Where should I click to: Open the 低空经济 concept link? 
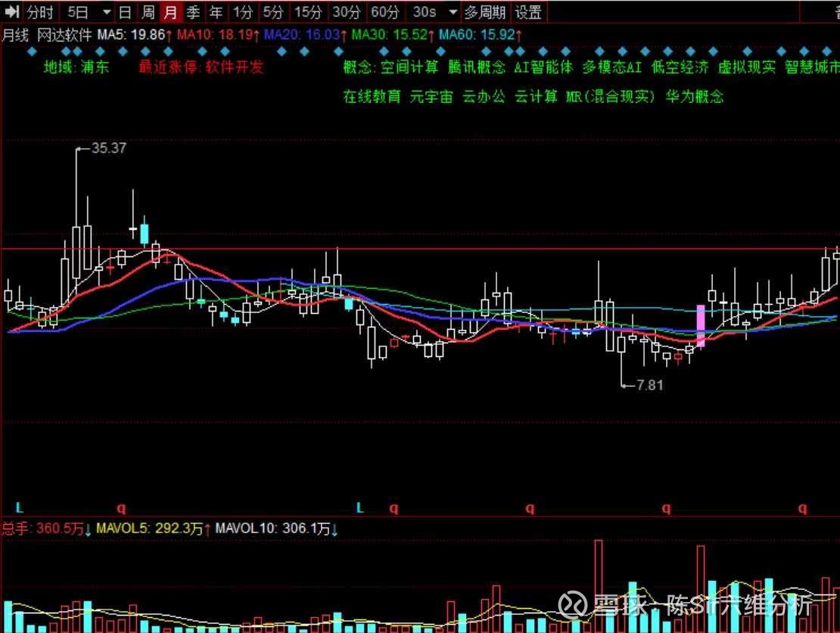680,67
